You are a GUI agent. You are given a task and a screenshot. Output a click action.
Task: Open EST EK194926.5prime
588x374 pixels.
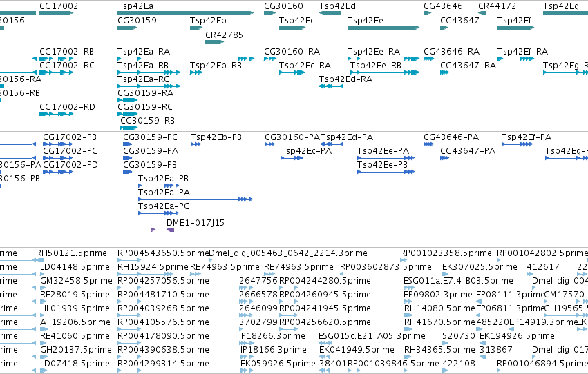[517, 336]
